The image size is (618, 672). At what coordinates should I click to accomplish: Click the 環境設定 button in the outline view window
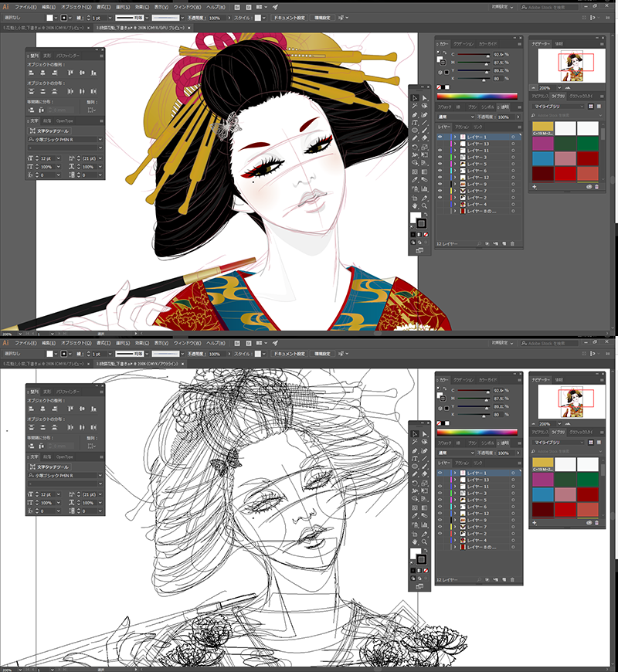click(x=322, y=354)
